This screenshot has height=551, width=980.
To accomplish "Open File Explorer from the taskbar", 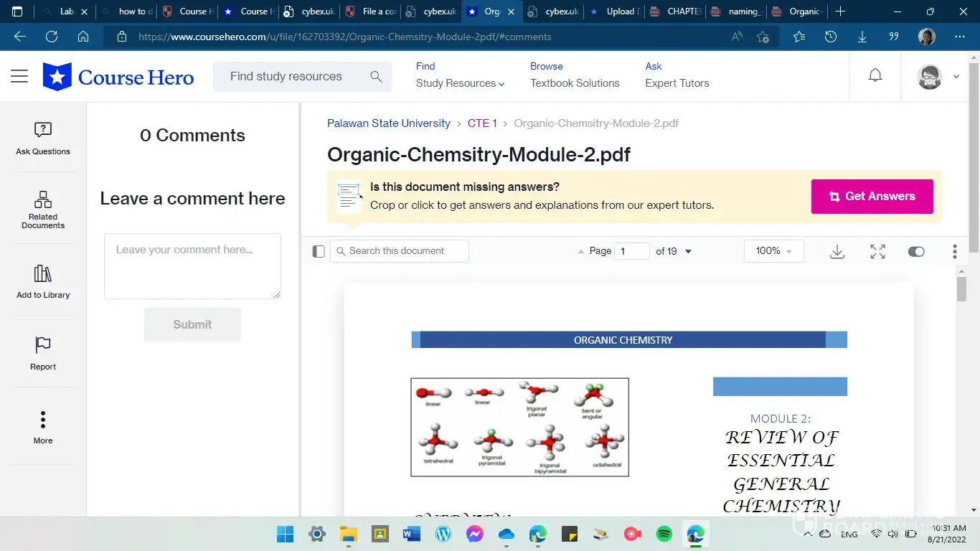I will pyautogui.click(x=349, y=534).
